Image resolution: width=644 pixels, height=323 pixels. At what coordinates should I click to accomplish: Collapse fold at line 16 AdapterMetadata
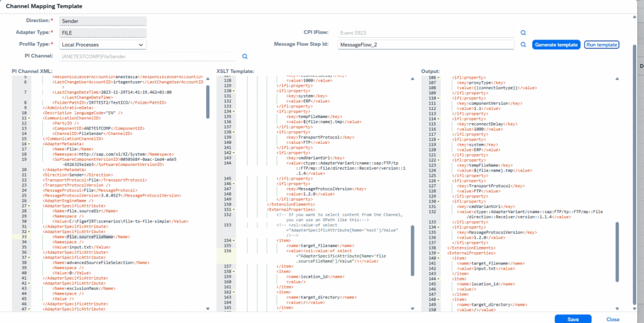click(x=29, y=144)
